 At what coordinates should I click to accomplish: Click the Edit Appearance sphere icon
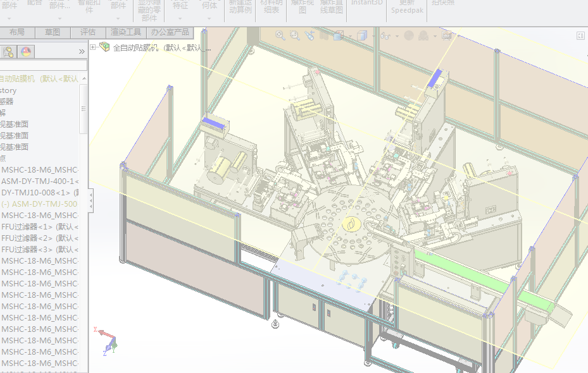click(x=409, y=35)
